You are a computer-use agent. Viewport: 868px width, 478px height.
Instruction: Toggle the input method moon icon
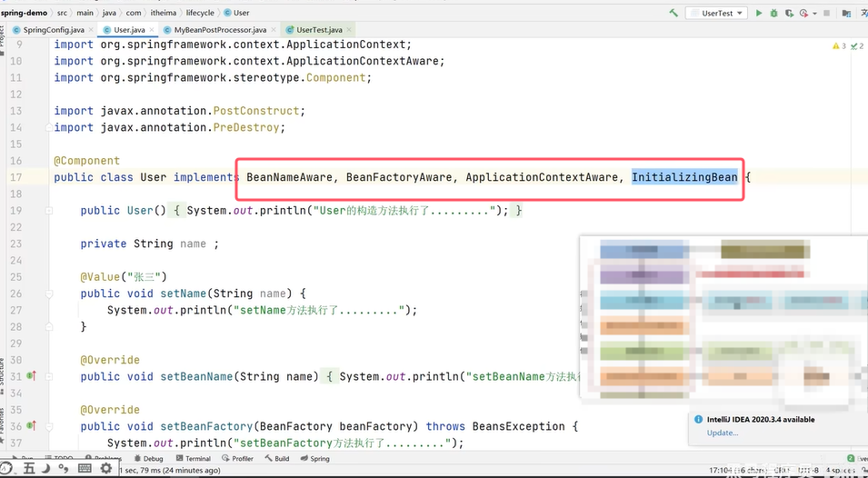click(x=46, y=469)
